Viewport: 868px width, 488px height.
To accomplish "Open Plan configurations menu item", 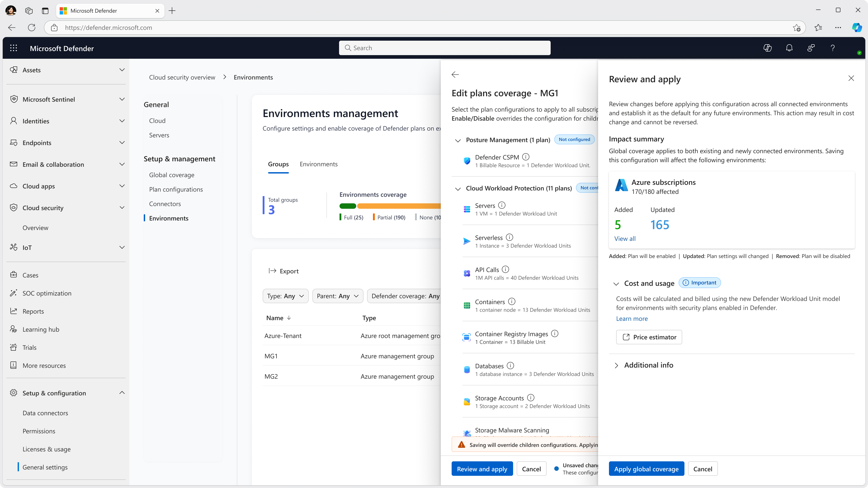I will [176, 189].
